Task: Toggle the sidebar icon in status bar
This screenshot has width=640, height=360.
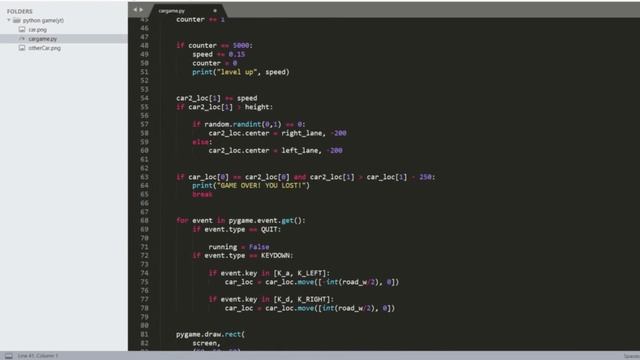Action: [x=9, y=356]
